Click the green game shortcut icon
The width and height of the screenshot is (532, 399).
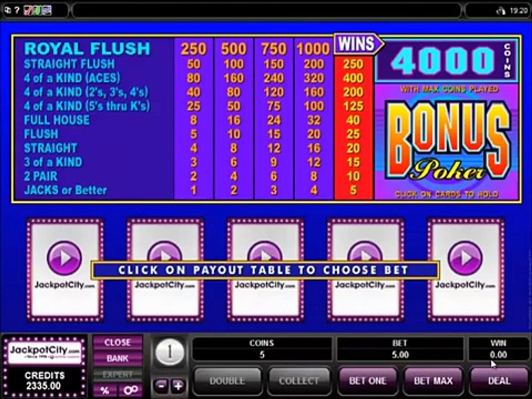37,10
